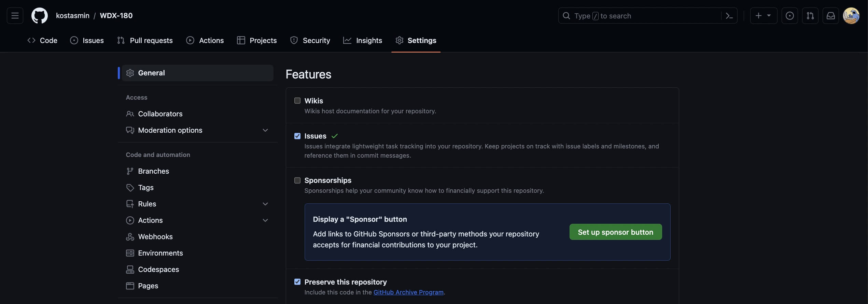This screenshot has width=868, height=304.
Task: Enable the Wikis checkbox
Action: [297, 101]
